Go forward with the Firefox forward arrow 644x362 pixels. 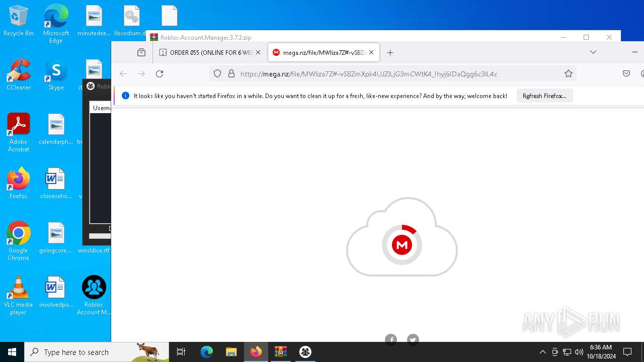tap(141, 74)
